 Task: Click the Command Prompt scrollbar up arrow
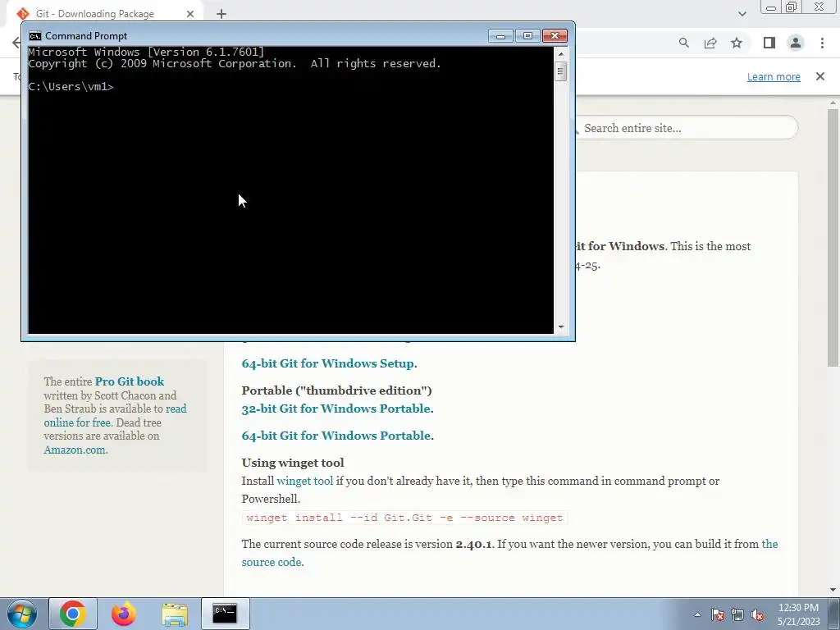pos(561,53)
